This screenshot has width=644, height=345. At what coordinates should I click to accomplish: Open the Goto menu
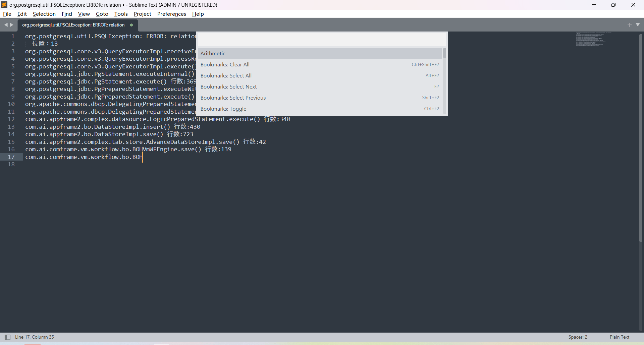point(102,14)
